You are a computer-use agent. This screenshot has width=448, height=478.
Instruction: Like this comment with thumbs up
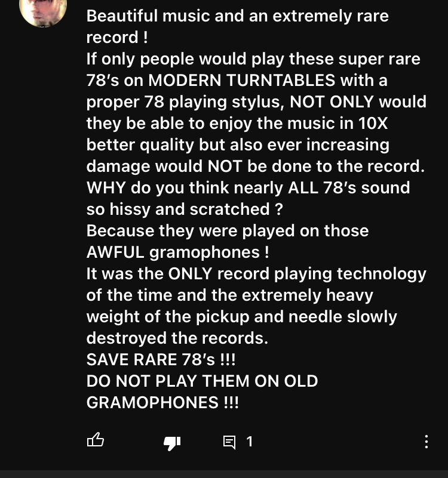click(x=96, y=440)
